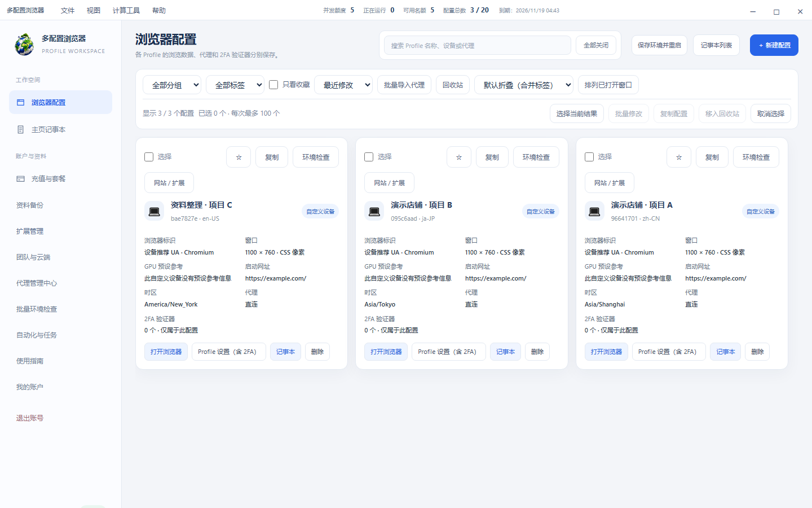The height and width of the screenshot is (508, 812).
Task: Open 记事本 for 项目 B
Action: coord(505,352)
